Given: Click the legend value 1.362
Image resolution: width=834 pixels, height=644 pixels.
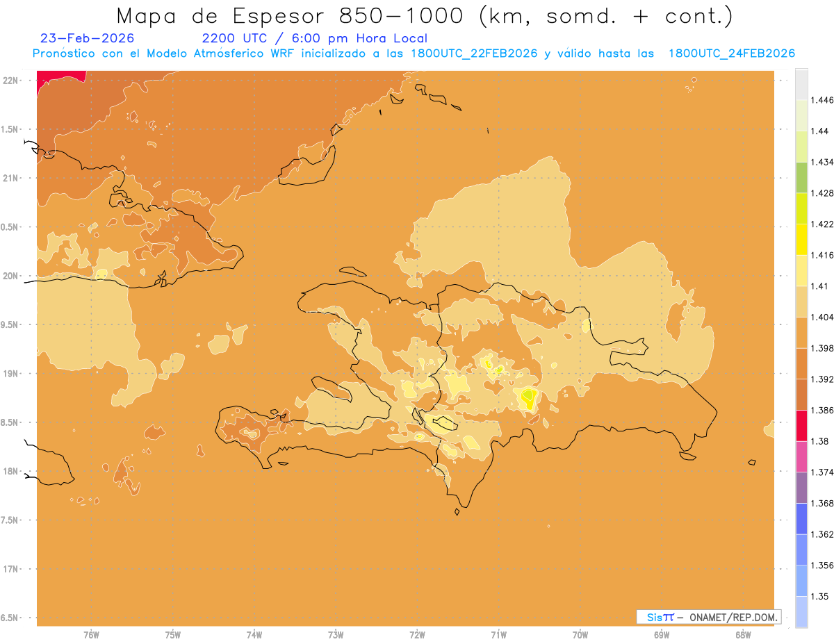Looking at the screenshot, I should pos(824,534).
